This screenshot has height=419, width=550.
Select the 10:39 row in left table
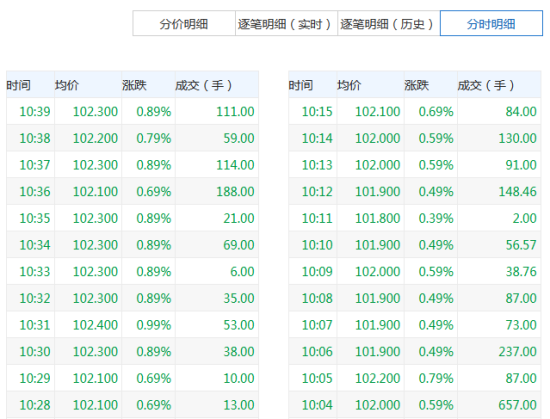pyautogui.click(x=133, y=111)
